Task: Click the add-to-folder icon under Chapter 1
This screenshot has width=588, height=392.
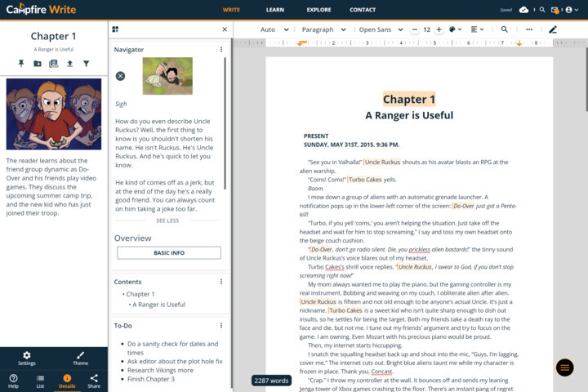Action: [38, 64]
